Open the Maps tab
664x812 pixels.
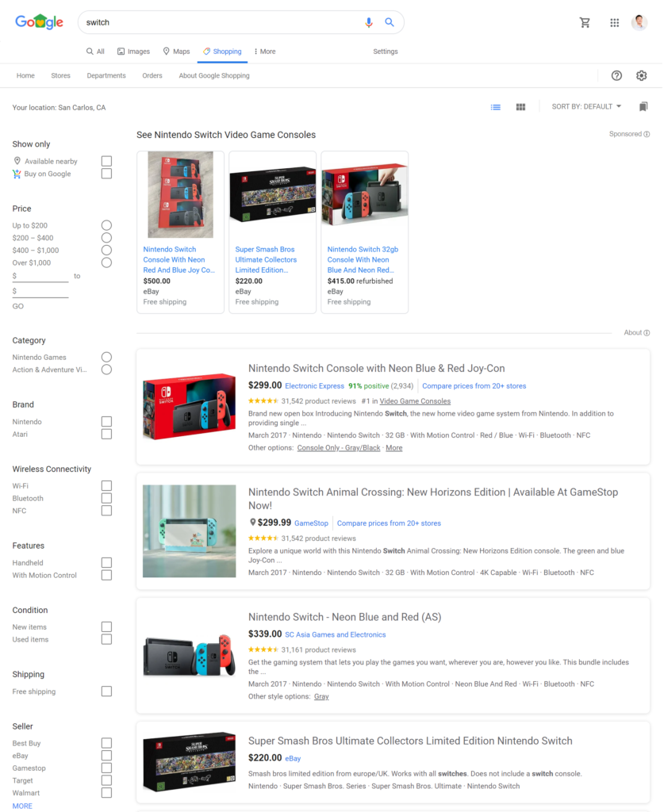click(x=177, y=52)
